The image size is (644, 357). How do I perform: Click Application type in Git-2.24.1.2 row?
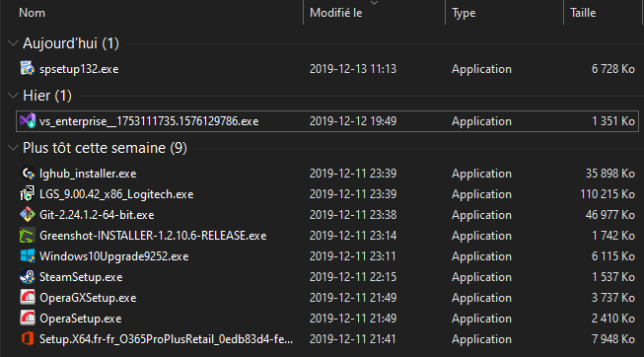coord(482,215)
